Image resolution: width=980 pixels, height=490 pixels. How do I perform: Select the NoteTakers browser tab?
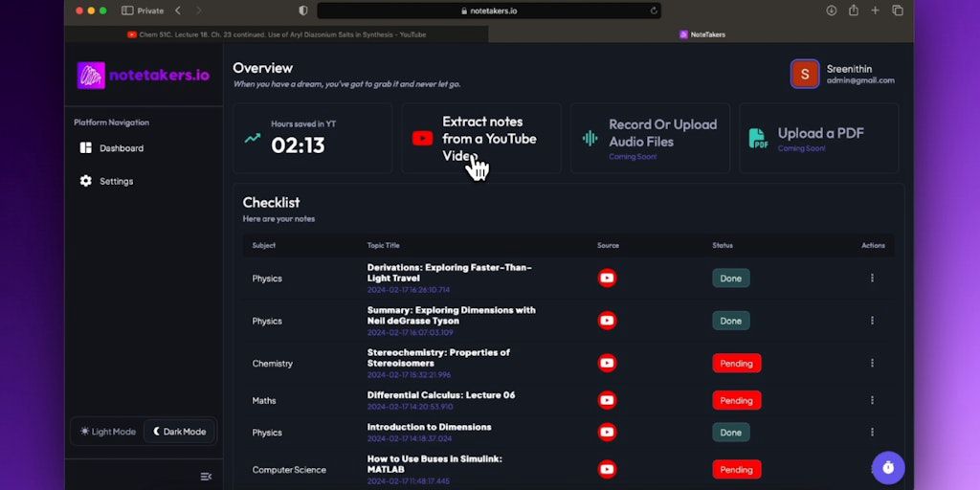point(702,34)
